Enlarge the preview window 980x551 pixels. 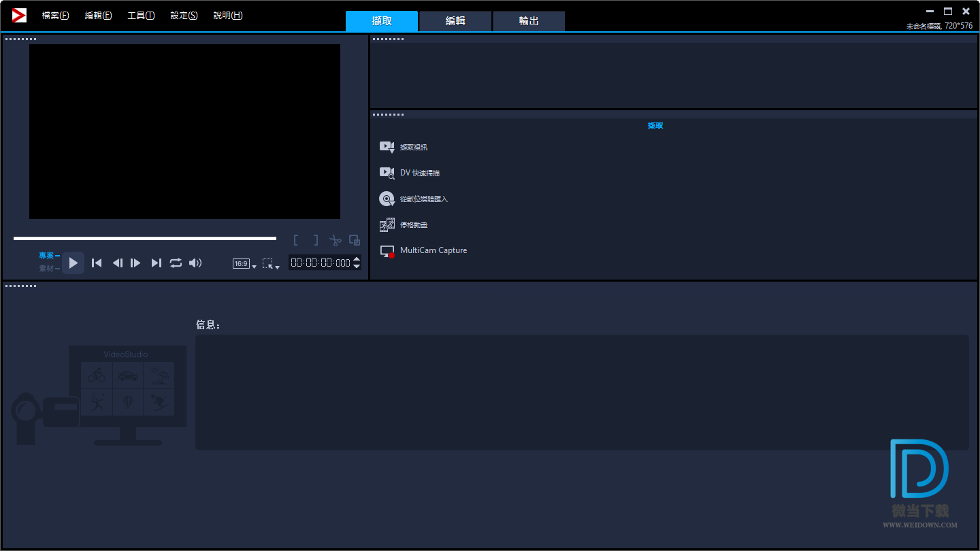355,240
